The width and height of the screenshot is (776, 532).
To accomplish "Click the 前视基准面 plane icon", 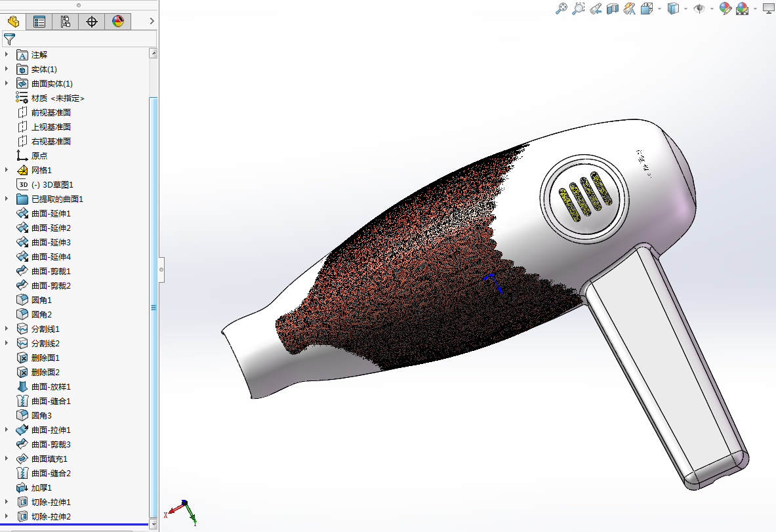I will pos(22,112).
